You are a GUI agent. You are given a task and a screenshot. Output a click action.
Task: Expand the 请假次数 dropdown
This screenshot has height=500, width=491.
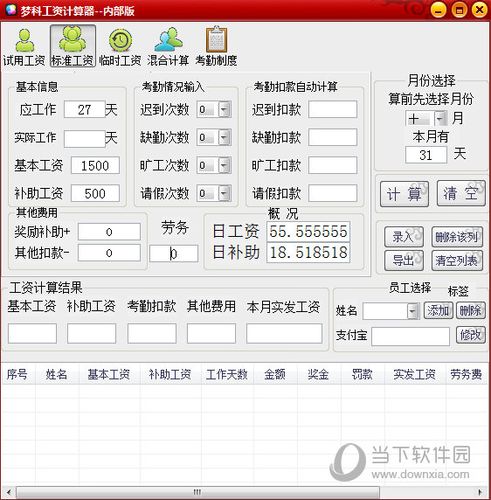[224, 193]
